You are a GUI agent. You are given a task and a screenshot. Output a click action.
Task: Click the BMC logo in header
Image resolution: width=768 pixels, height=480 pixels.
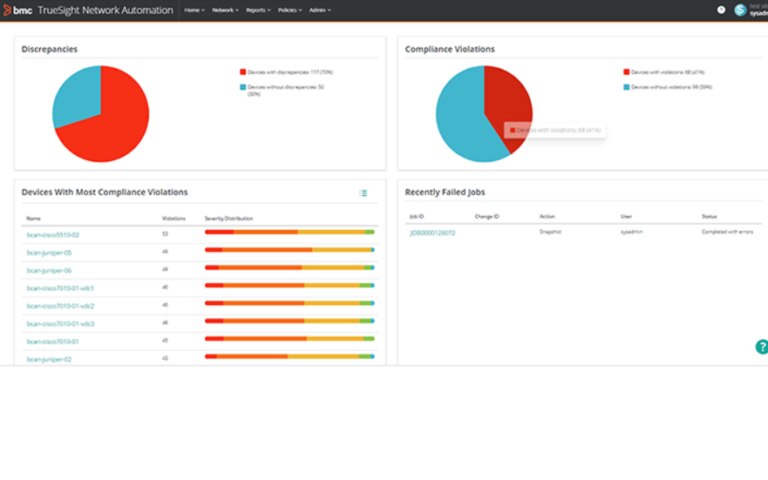click(20, 10)
